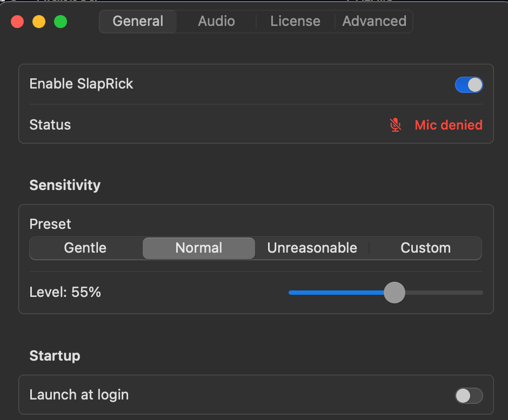Click the Startup section header
The height and width of the screenshot is (420, 508).
tap(55, 356)
